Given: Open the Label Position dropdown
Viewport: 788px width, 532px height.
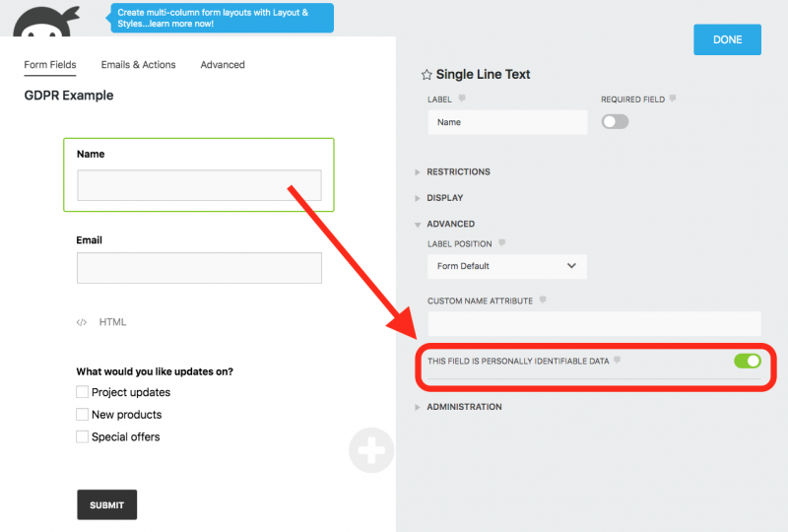Looking at the screenshot, I should [507, 266].
